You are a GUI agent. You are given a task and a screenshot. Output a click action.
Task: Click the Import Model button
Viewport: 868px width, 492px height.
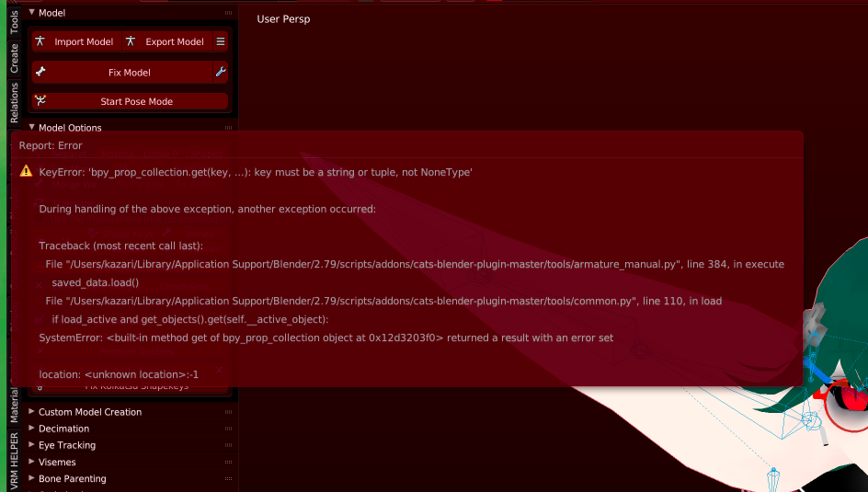(x=77, y=41)
